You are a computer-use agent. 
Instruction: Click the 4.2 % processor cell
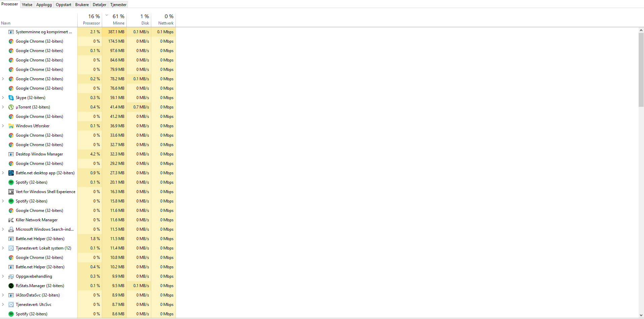[90, 154]
